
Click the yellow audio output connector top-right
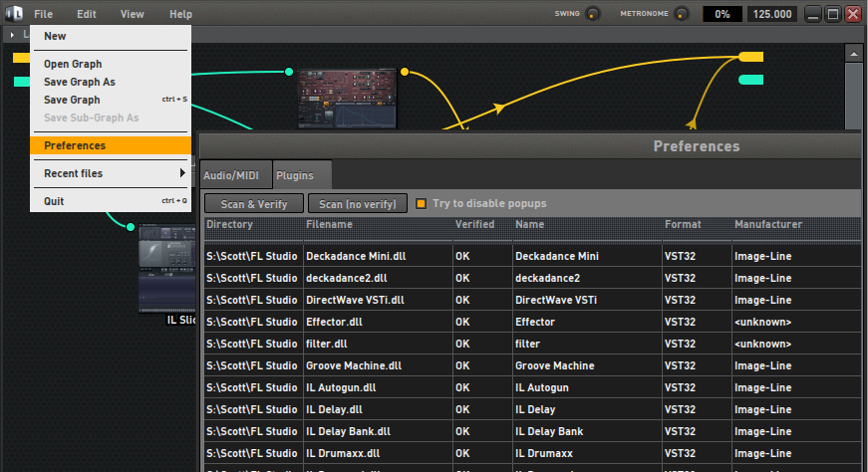tap(751, 57)
